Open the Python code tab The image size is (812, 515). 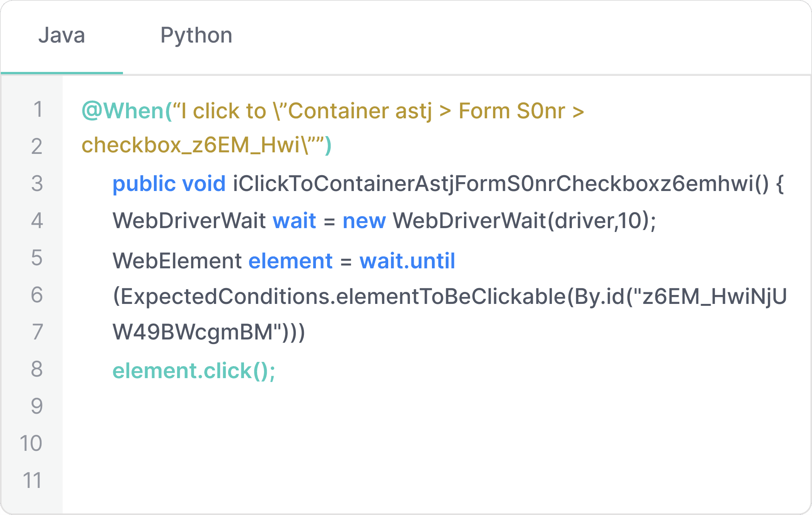click(x=196, y=36)
